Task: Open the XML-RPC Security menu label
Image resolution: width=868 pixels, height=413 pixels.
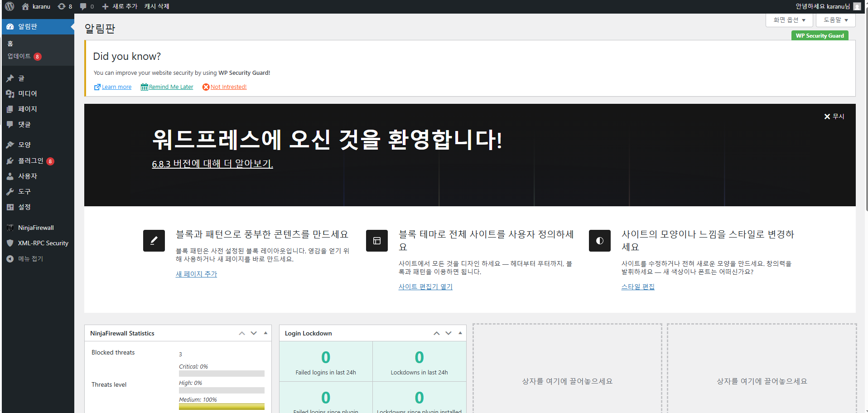Action: 43,243
